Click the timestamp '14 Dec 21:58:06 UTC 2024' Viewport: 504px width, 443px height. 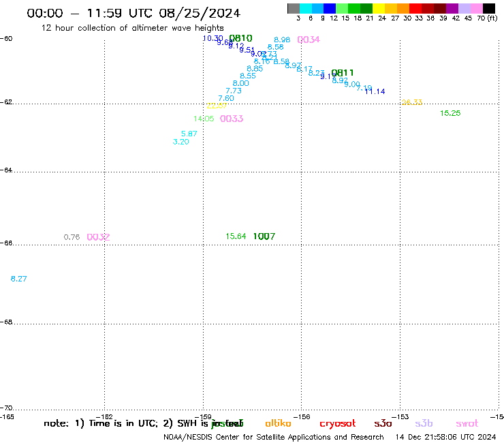pyautogui.click(x=446, y=438)
